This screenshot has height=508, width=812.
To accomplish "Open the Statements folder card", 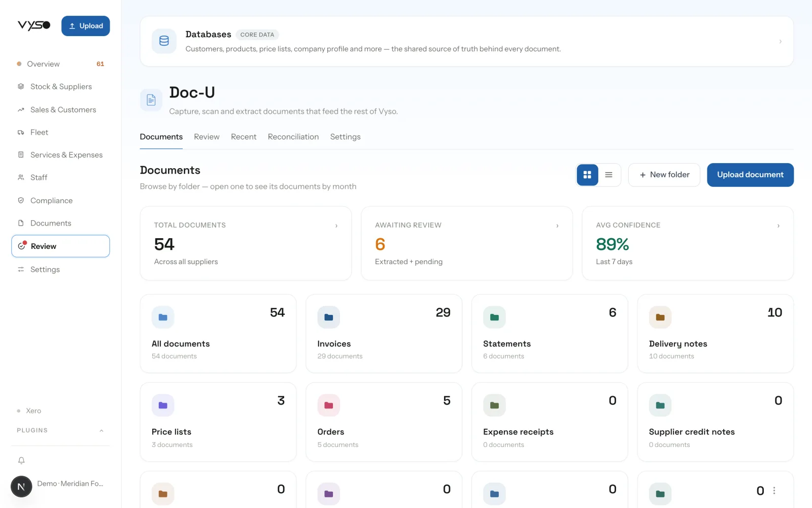I will [x=550, y=334].
